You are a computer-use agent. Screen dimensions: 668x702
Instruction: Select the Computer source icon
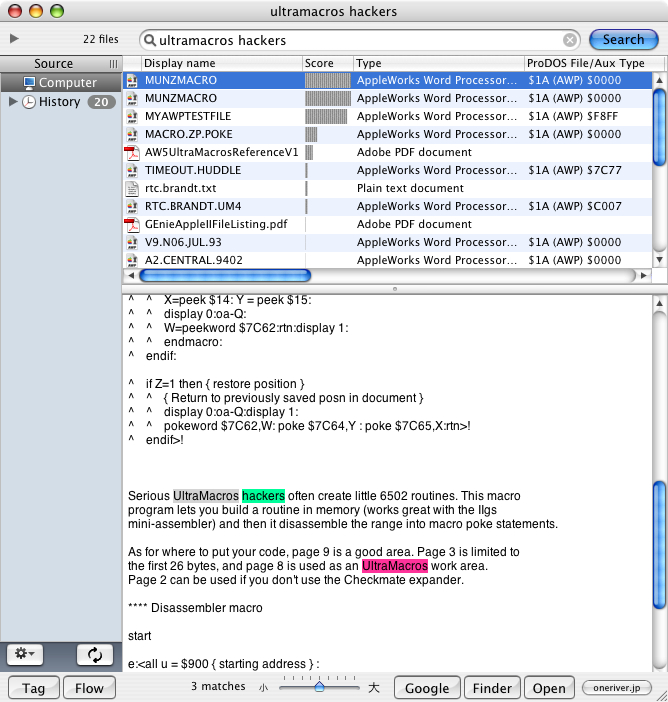point(29,83)
